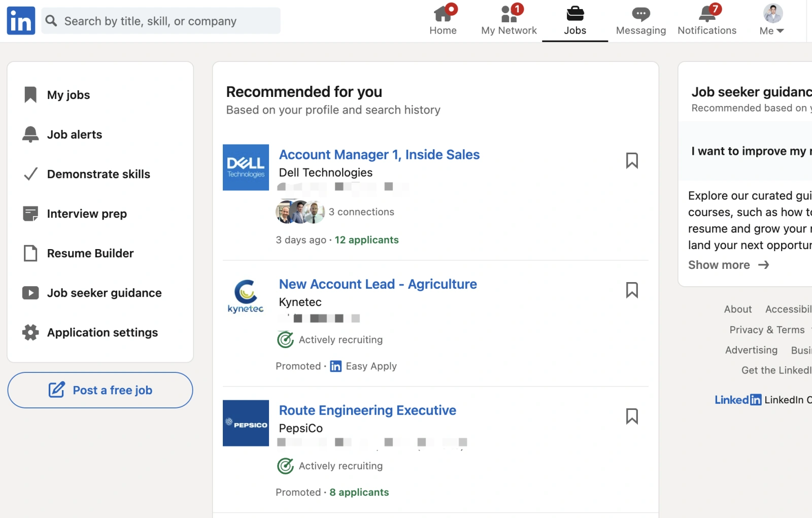Click the profile avatar photo
Screen dimensions: 812x518
point(773,13)
